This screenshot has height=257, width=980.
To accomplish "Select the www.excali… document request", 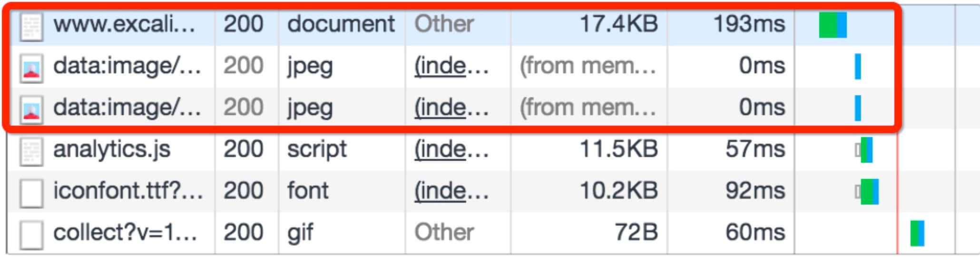I will click(x=124, y=24).
